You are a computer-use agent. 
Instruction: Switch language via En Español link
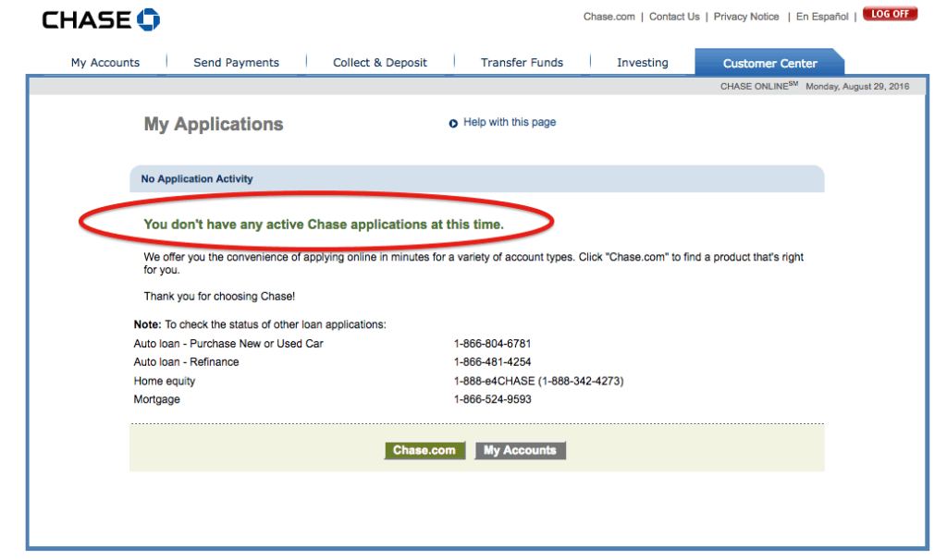point(822,17)
